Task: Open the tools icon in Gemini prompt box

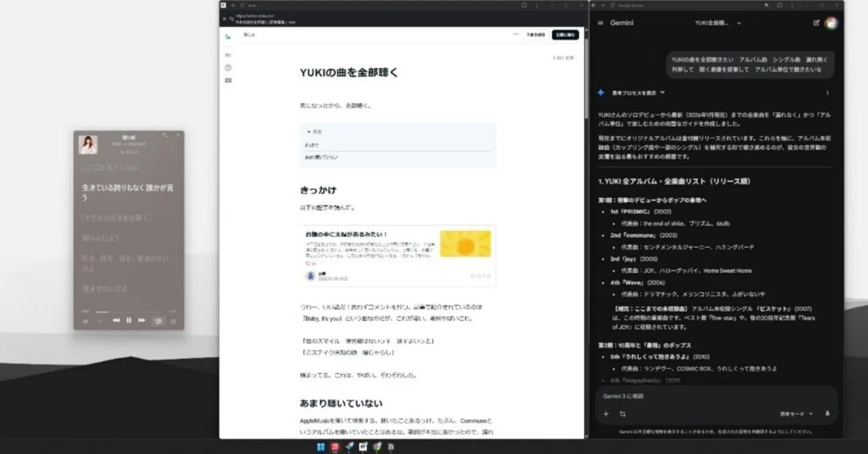Action: tap(623, 414)
